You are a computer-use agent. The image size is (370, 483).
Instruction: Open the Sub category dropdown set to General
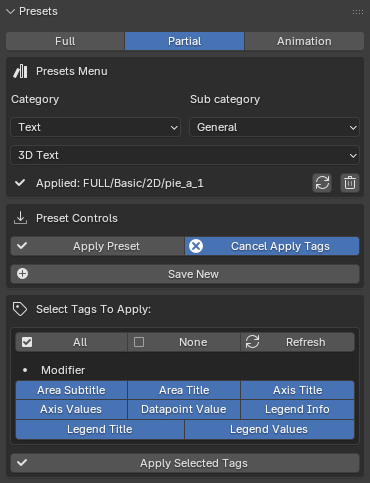(274, 127)
